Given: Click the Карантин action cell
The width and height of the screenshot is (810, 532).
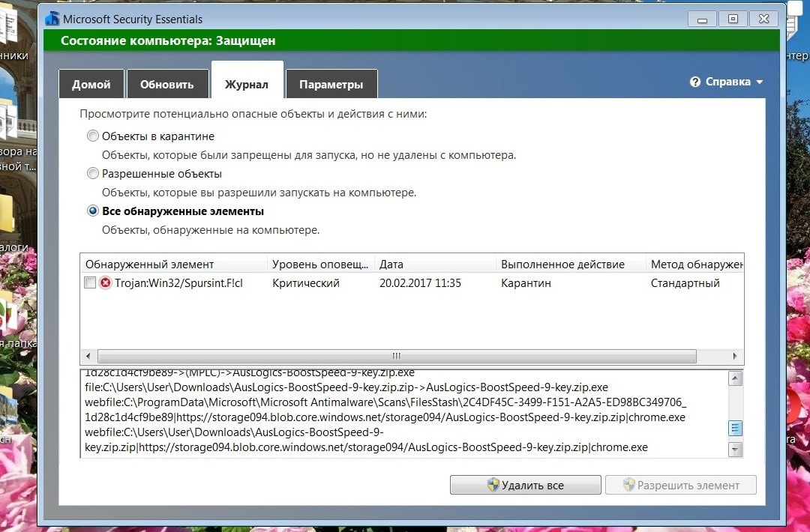Looking at the screenshot, I should [526, 282].
